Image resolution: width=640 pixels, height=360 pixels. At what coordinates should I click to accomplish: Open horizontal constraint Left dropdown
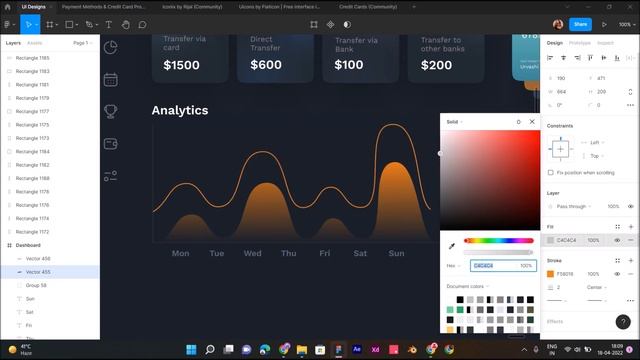597,142
